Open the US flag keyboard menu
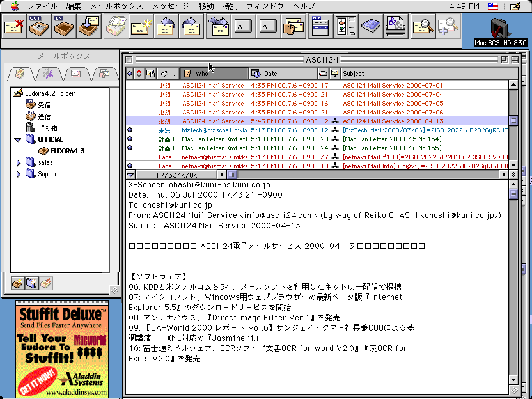Screen dimensions: 532x399 coord(493,6)
